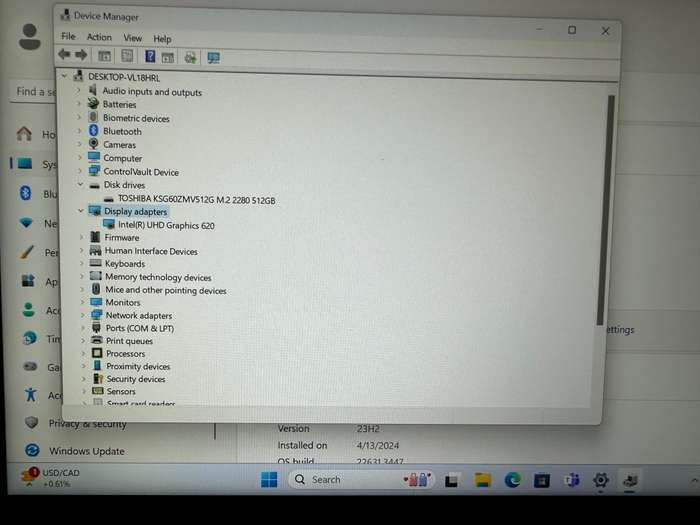Select the Network adapters icon
The image size is (700, 525).
pyautogui.click(x=96, y=315)
